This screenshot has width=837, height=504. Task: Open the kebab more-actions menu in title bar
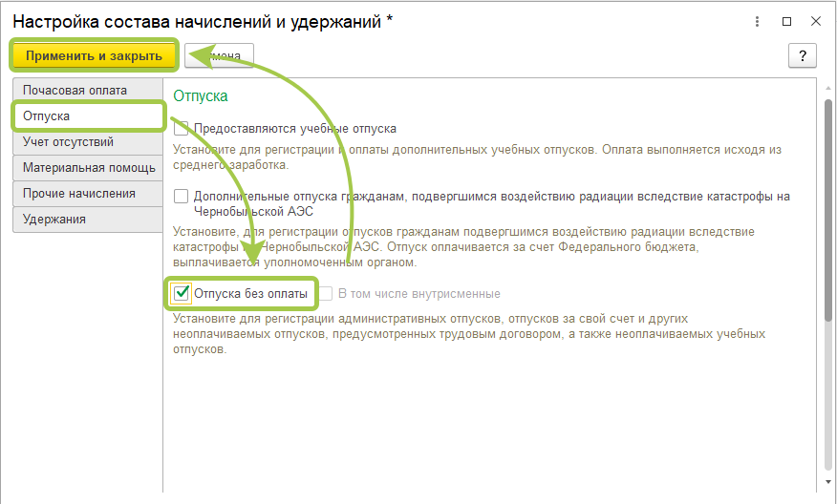click(757, 21)
